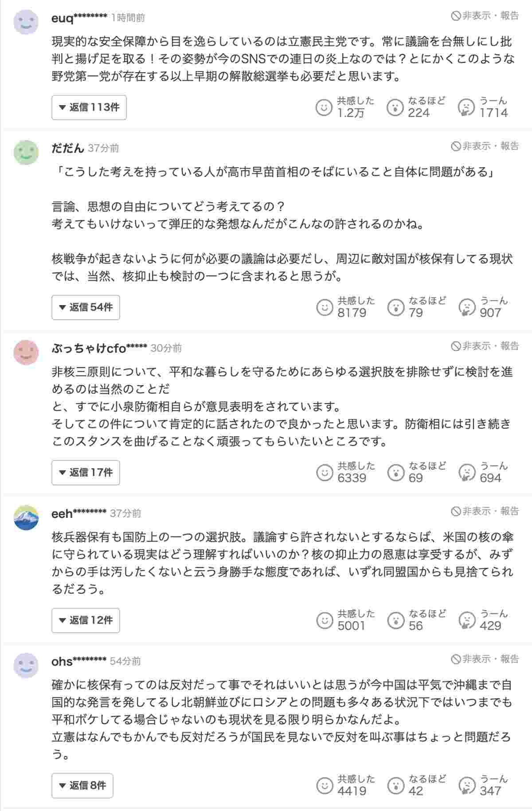Hide or report euq's comment
This screenshot has width=532, height=811.
485,16
